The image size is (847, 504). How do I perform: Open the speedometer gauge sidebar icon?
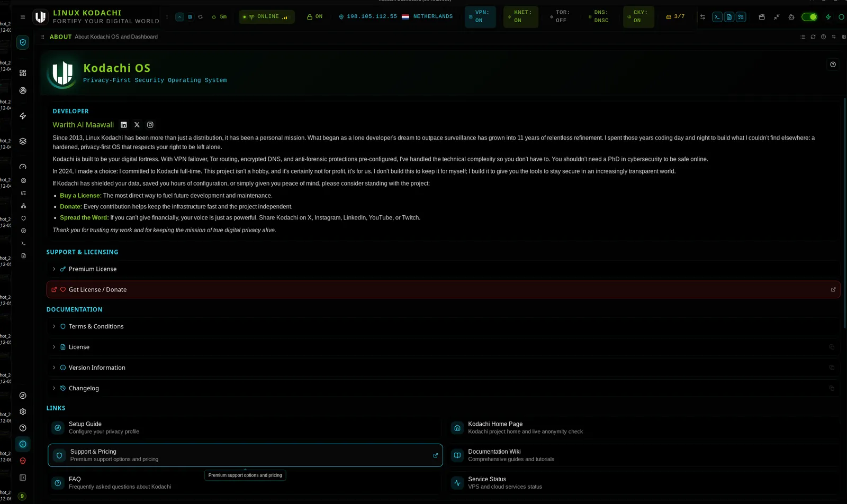pos(23,167)
